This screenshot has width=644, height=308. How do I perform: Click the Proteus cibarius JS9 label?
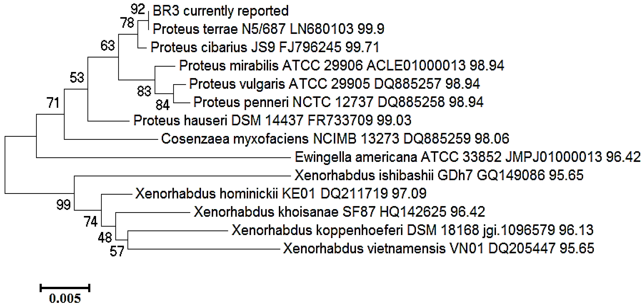[x=265, y=47]
